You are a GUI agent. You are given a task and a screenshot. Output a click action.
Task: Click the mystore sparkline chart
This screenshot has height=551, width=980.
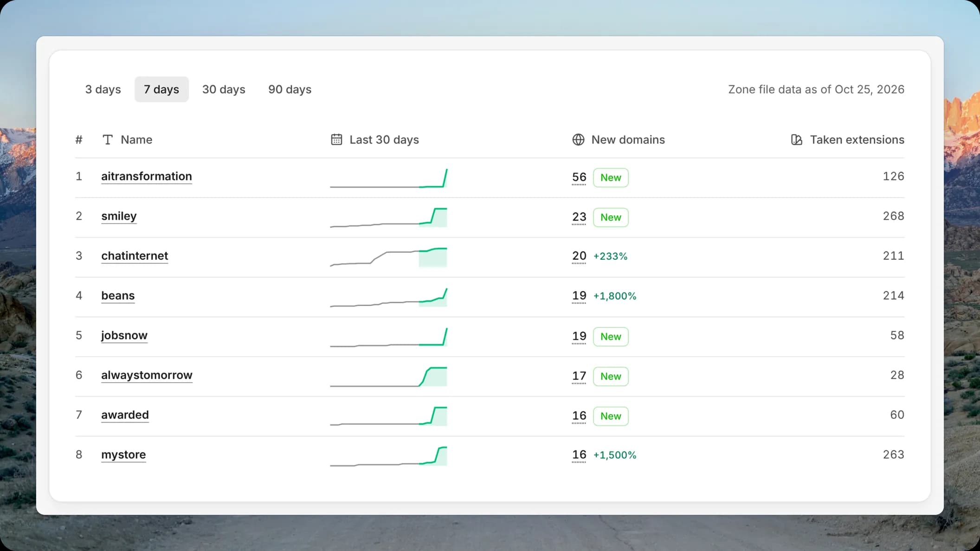[388, 456]
